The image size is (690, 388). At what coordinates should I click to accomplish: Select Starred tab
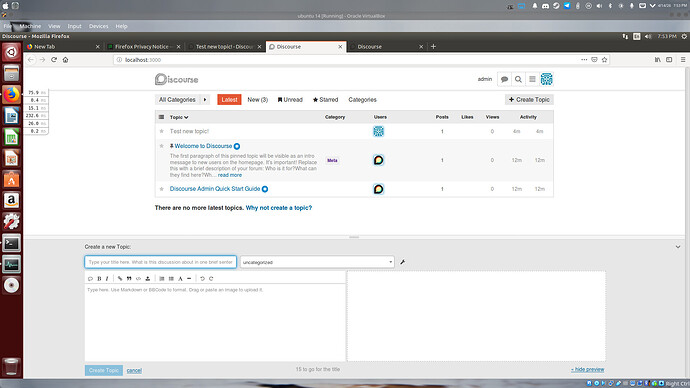click(x=325, y=100)
